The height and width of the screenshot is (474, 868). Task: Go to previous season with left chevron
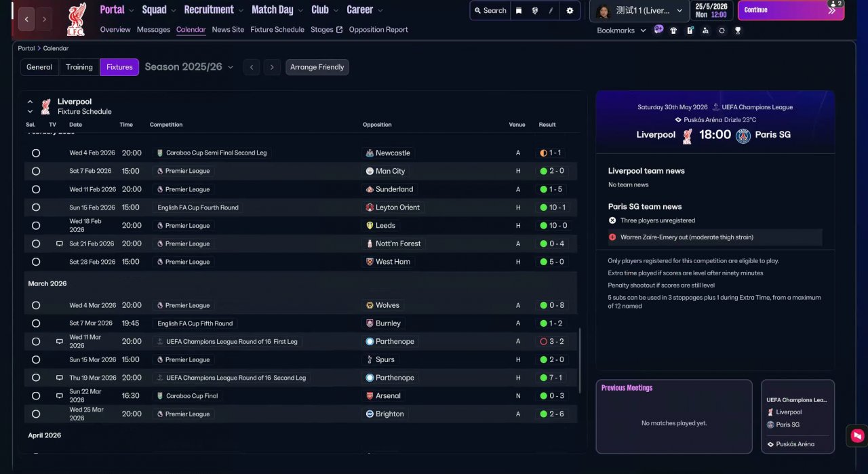tap(251, 67)
